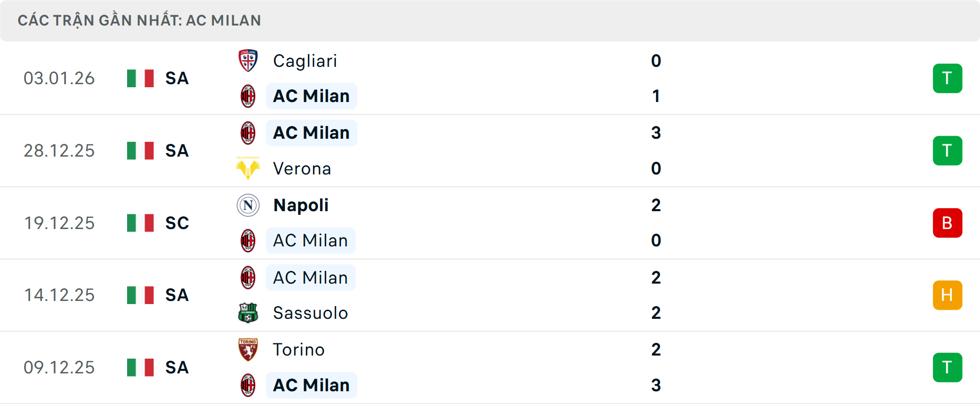Click the Cagliari club crest icon
This screenshot has height=404, width=980.
click(248, 61)
